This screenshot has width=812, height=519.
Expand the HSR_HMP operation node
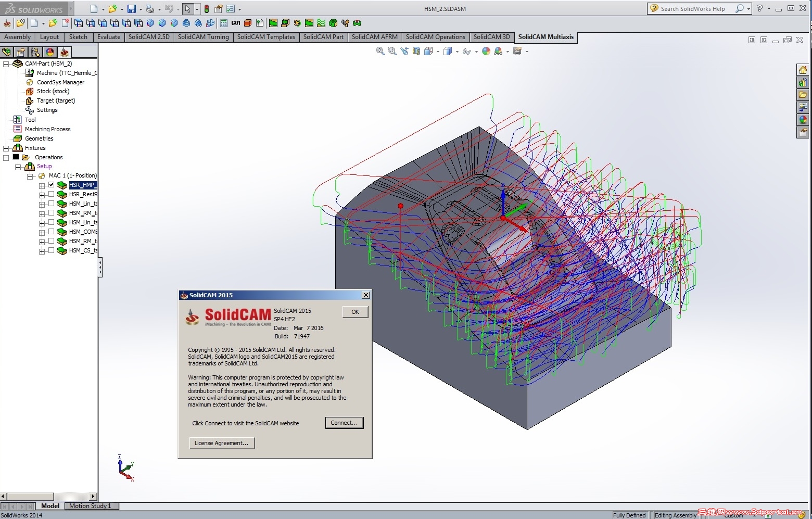[x=42, y=186]
